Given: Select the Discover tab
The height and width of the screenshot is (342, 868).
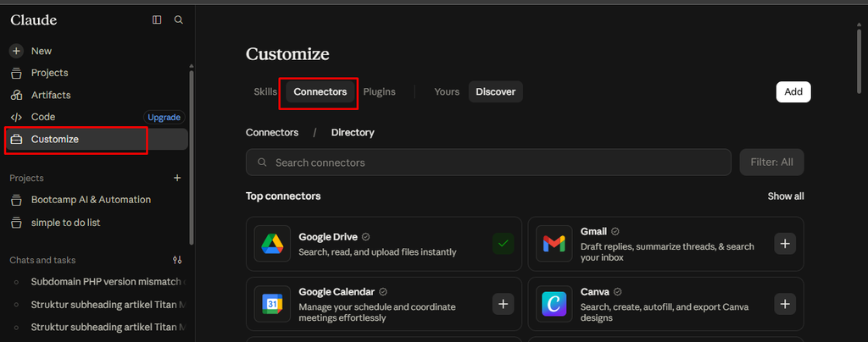Looking at the screenshot, I should (495, 91).
